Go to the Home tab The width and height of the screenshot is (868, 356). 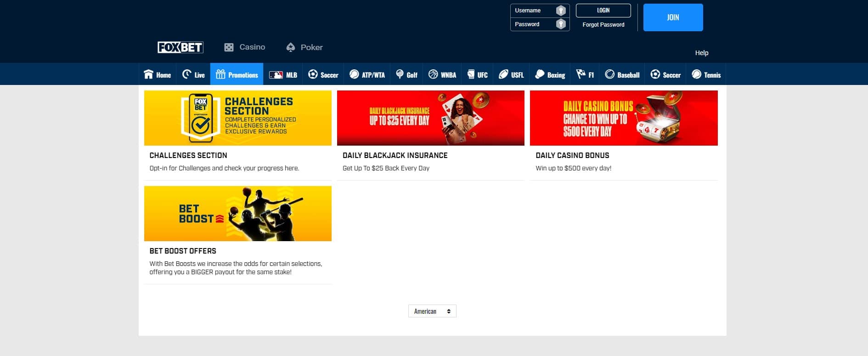pyautogui.click(x=158, y=74)
